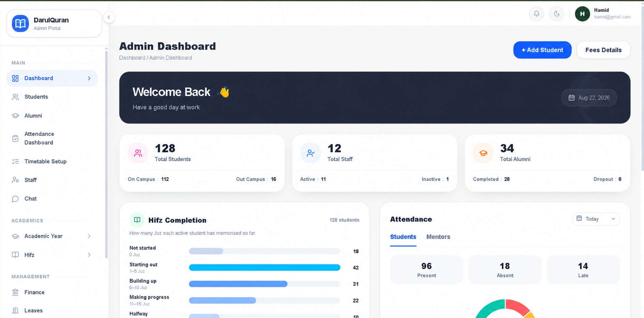The image size is (644, 318).
Task: Click the "Completed : 28" value
Action: (x=491, y=179)
